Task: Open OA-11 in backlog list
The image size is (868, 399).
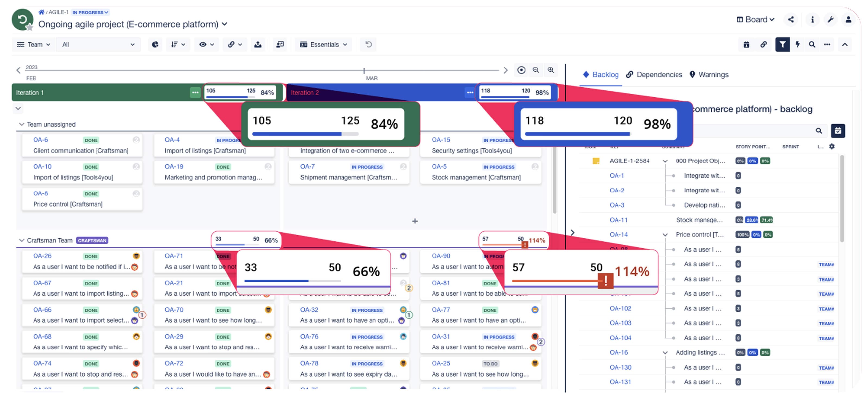Action: tap(618, 220)
